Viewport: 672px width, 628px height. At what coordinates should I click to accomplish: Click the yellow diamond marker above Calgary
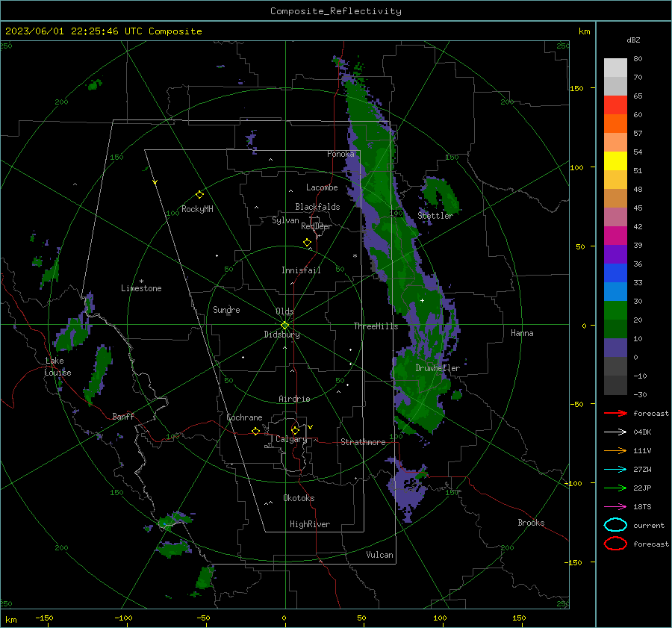click(295, 430)
